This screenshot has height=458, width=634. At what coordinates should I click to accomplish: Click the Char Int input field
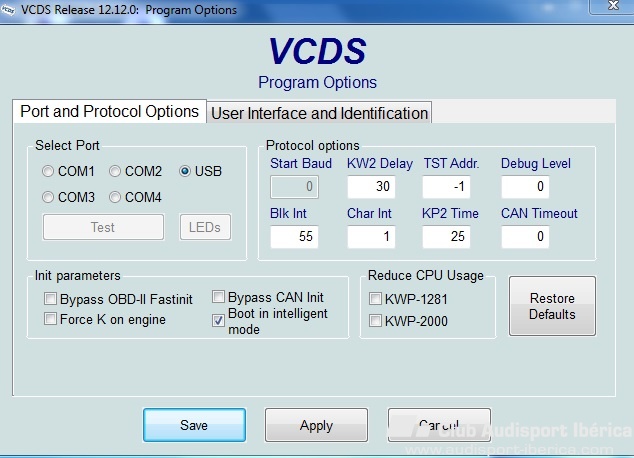tap(371, 236)
